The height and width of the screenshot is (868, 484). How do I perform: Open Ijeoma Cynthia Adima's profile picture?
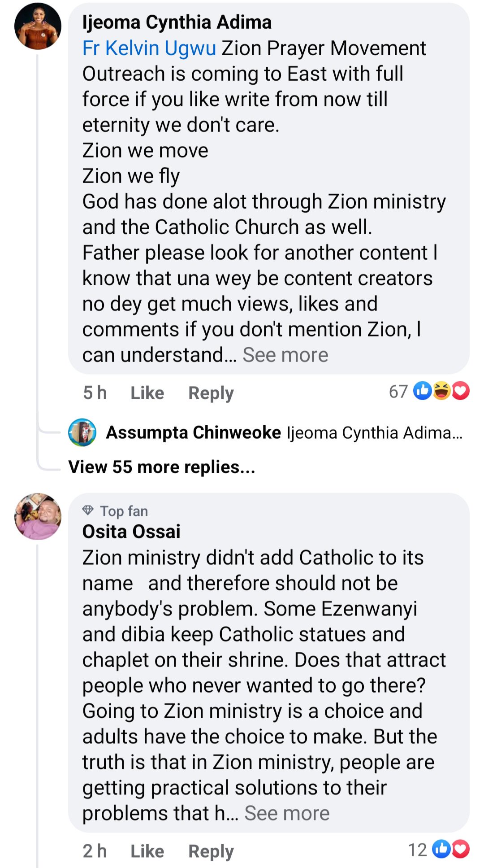37,27
